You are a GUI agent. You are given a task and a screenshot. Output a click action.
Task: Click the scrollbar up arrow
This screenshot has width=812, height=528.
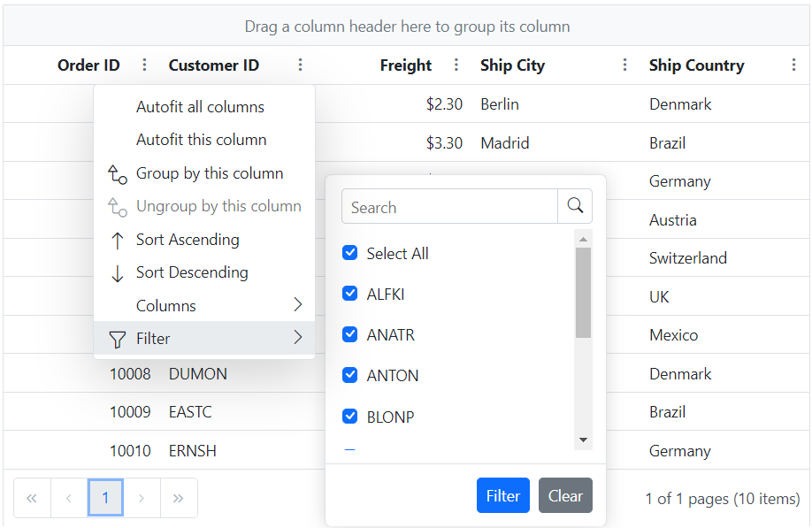[583, 239]
